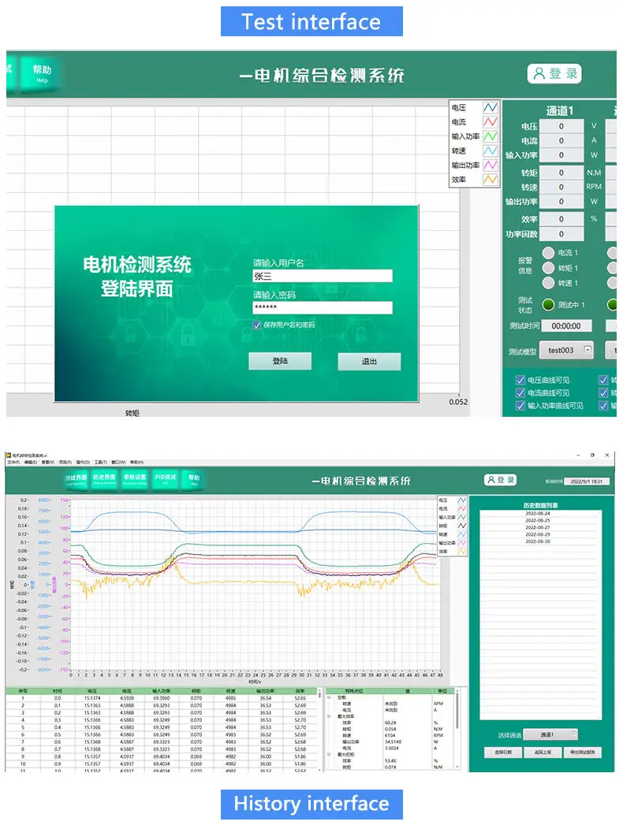
Task: Click 电流 legend curve icon in History interface
Action: [461, 508]
